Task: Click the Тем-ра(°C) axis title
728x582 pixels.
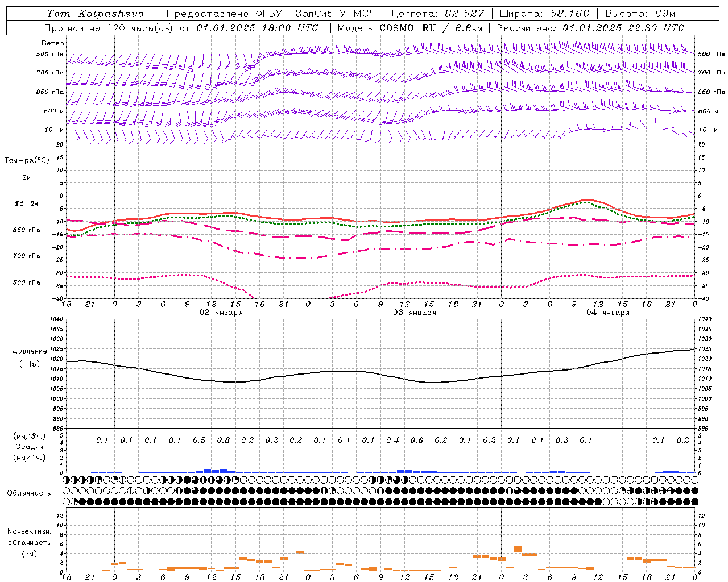Action: 27,161
